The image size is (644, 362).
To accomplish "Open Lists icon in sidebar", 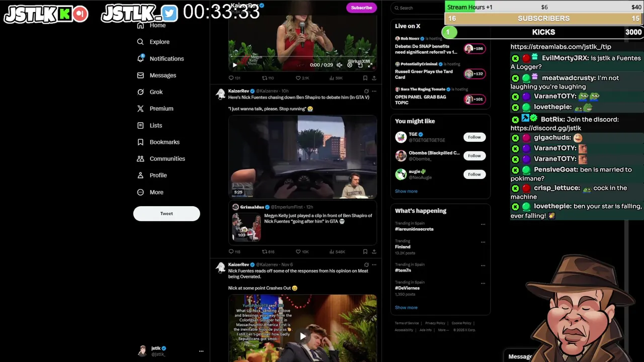I will 140,125.
